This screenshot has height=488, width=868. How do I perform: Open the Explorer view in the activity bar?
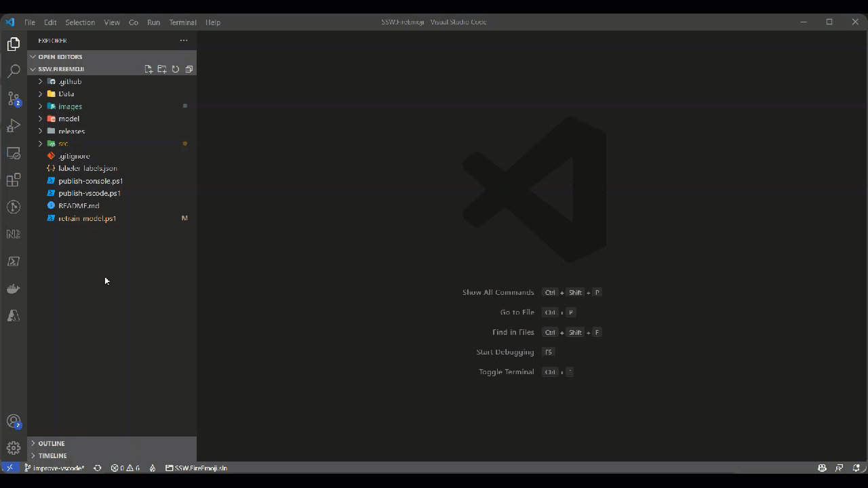(14, 45)
